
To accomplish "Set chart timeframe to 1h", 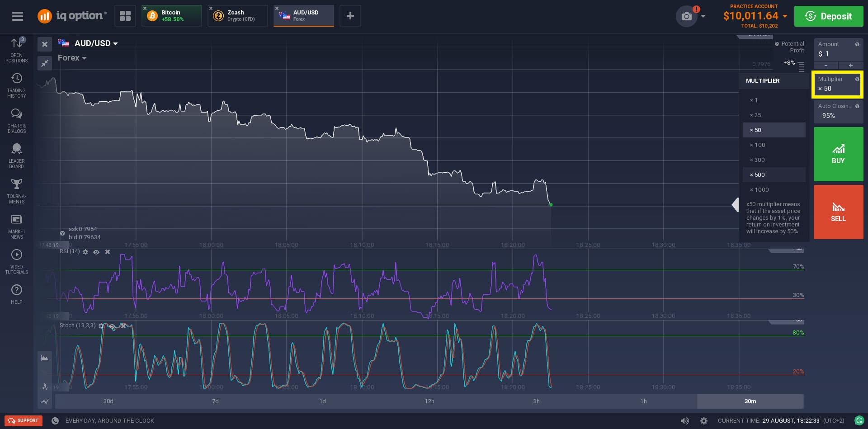I will (x=643, y=401).
